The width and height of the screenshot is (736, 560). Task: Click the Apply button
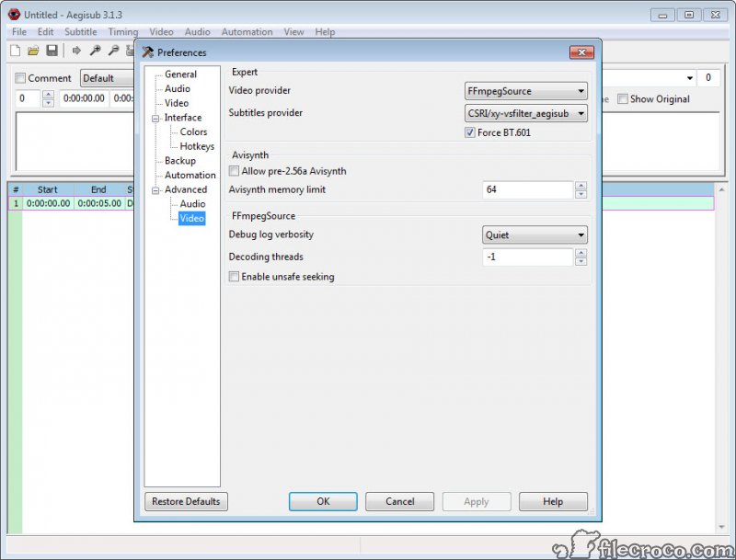(x=477, y=501)
